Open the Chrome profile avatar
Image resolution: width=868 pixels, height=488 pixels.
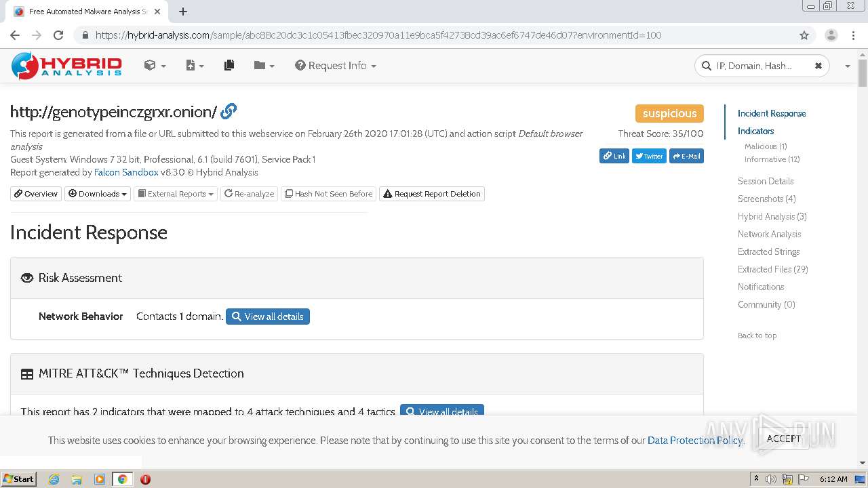point(831,35)
